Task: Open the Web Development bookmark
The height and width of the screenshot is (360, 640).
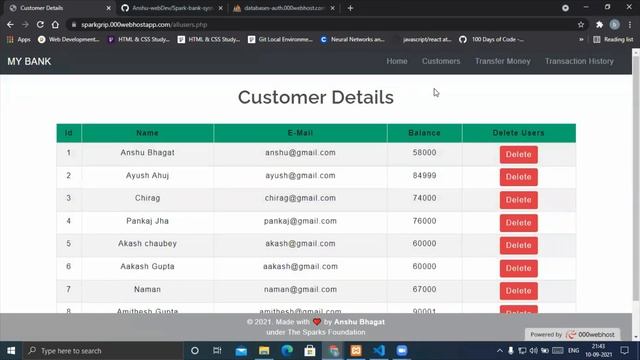Action: (x=69, y=39)
